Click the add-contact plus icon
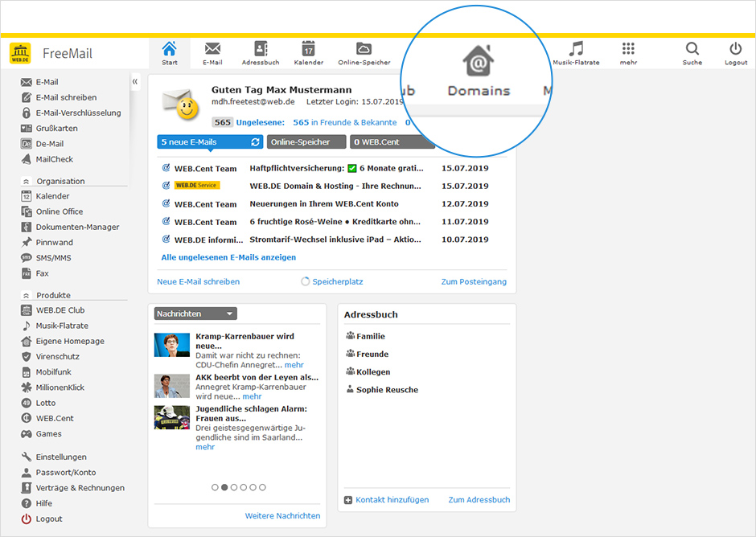The image size is (756, 537). tap(348, 500)
